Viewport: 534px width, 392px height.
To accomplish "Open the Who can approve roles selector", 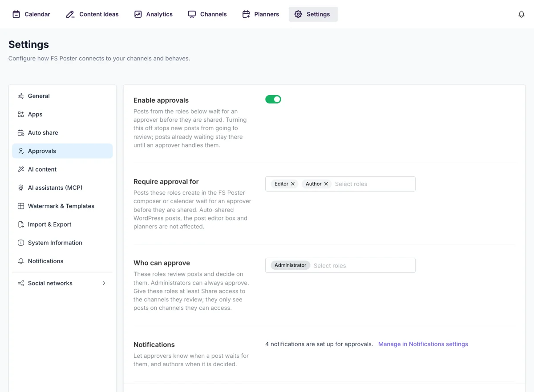I will tap(340, 265).
